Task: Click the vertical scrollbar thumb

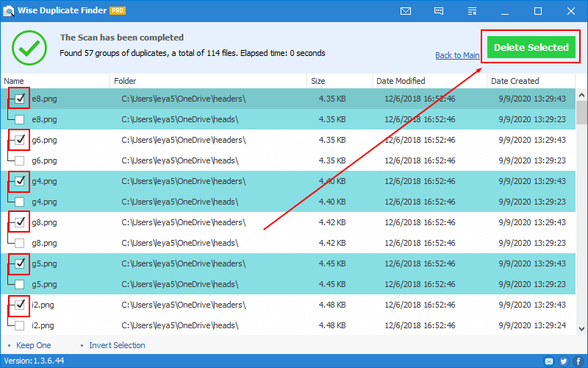Action: (581, 113)
